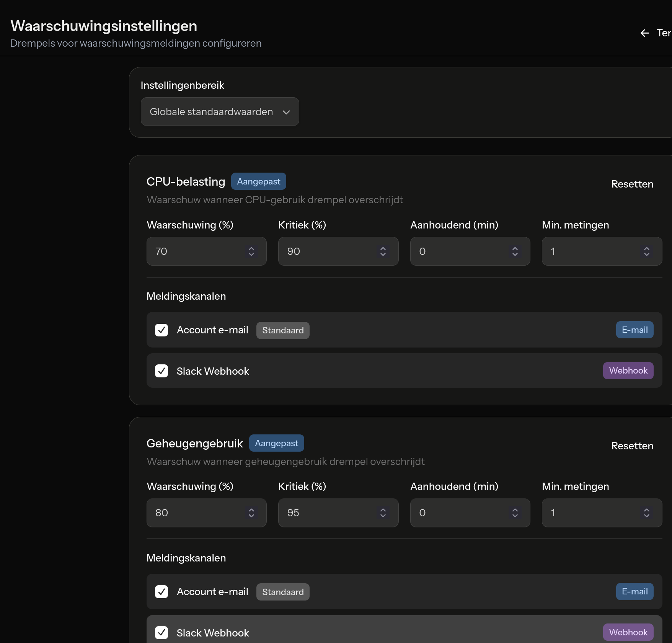Click the stepper arrows on CPU Aanhoudend field
This screenshot has width=672, height=643.
click(515, 251)
